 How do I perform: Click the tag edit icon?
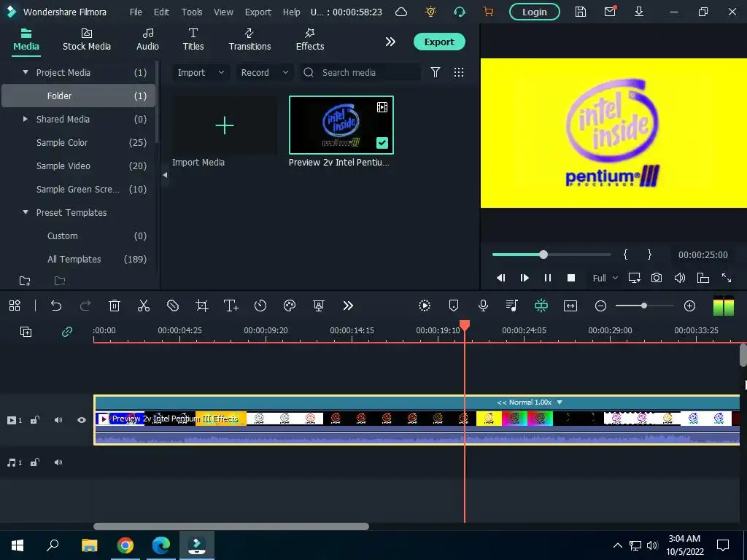click(173, 306)
